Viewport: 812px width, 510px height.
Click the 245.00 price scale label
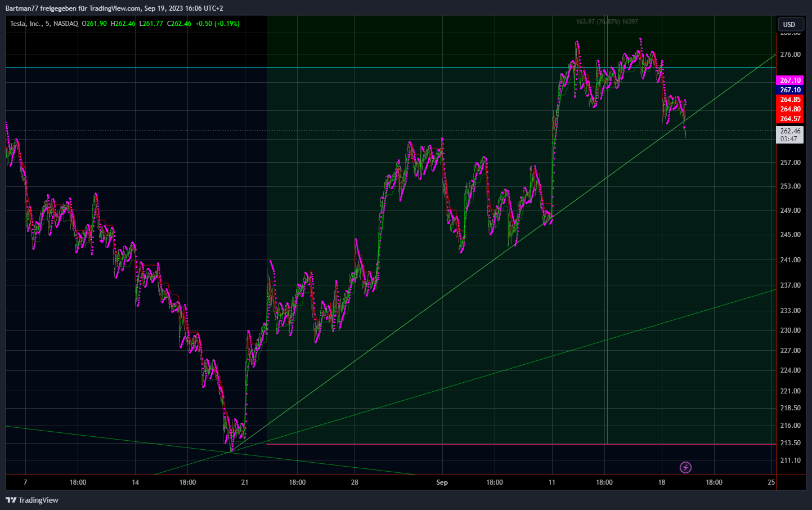pos(790,235)
